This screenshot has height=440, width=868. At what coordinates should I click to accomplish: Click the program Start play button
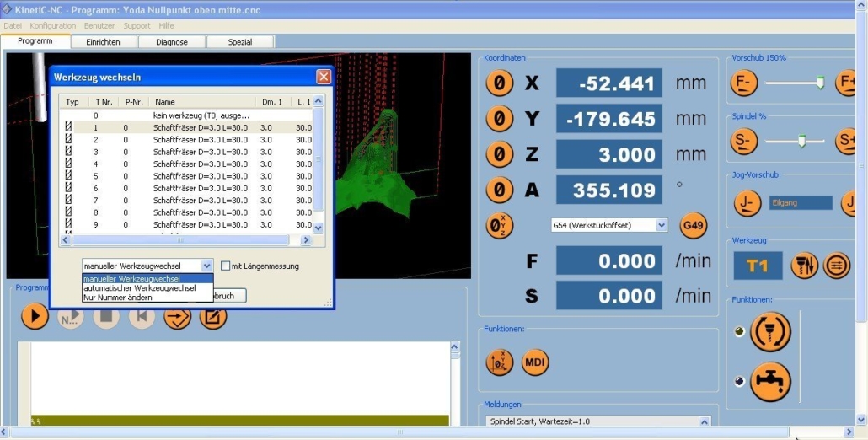35,317
